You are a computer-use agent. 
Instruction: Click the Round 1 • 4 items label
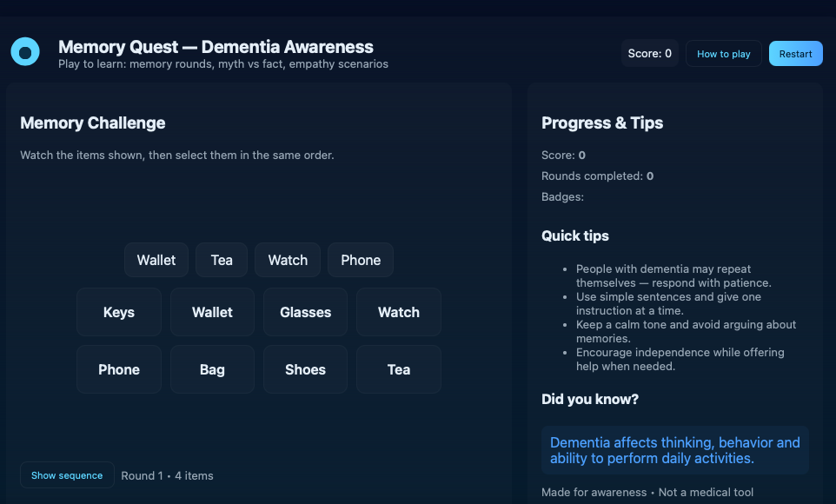click(x=167, y=475)
